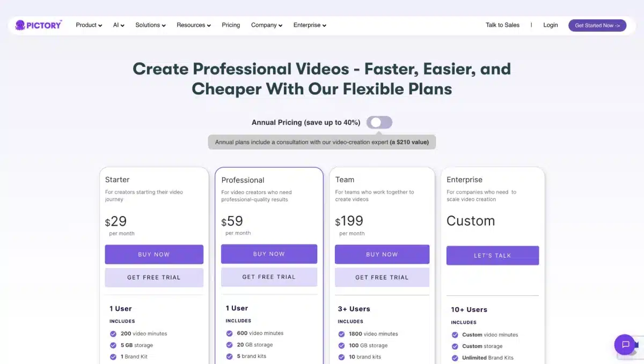Click the $59 price text

(232, 221)
